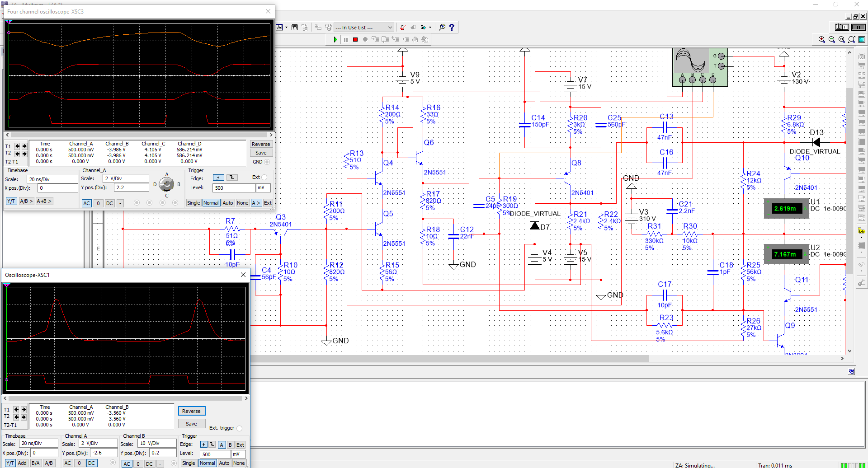Click U2 probe display reading 7.167m

[x=787, y=254]
